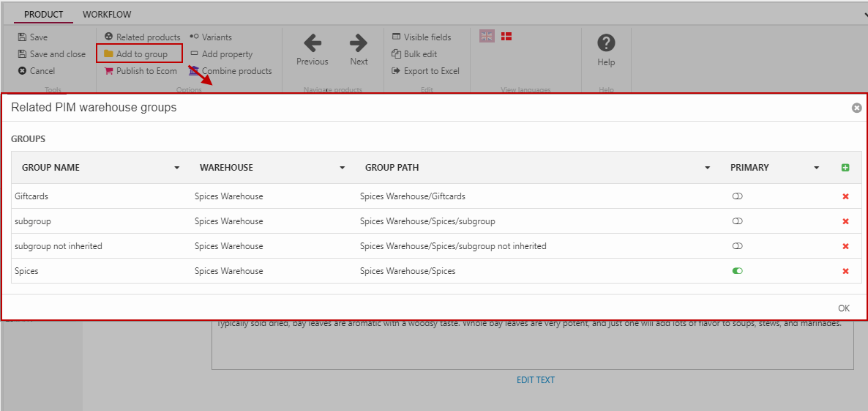Switch to Danish language flag
Screen dimensions: 868x411
click(x=506, y=36)
